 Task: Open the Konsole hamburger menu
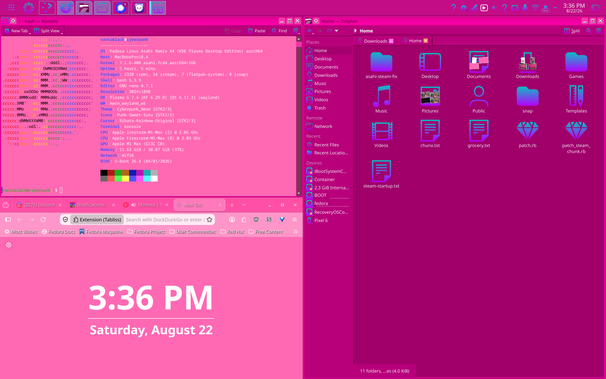[x=296, y=31]
